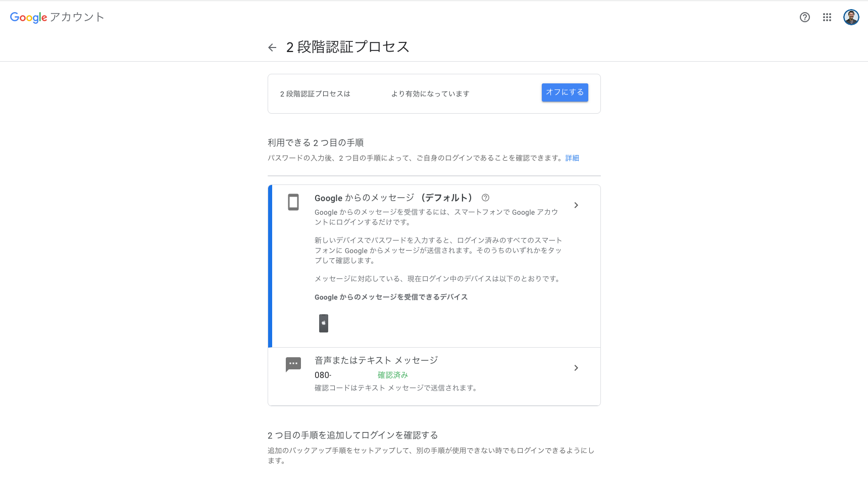Expand the Google からのメッセージ settings chevron

[x=576, y=205]
